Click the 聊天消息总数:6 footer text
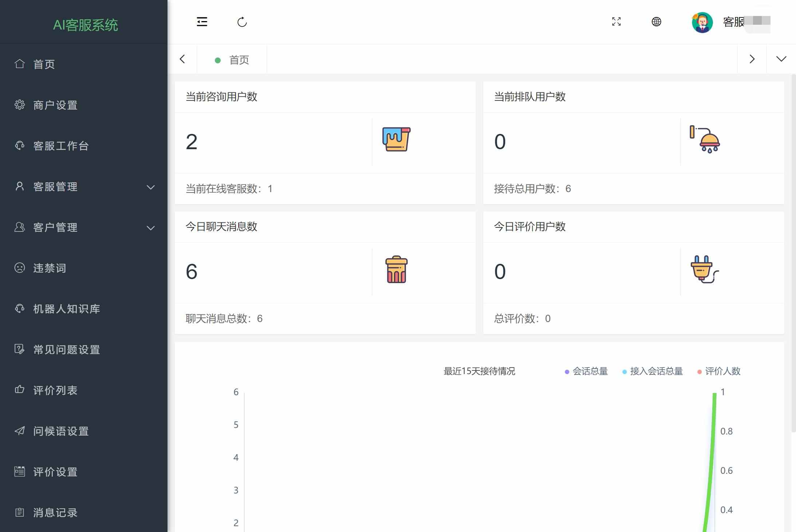The width and height of the screenshot is (796, 532). point(224,319)
